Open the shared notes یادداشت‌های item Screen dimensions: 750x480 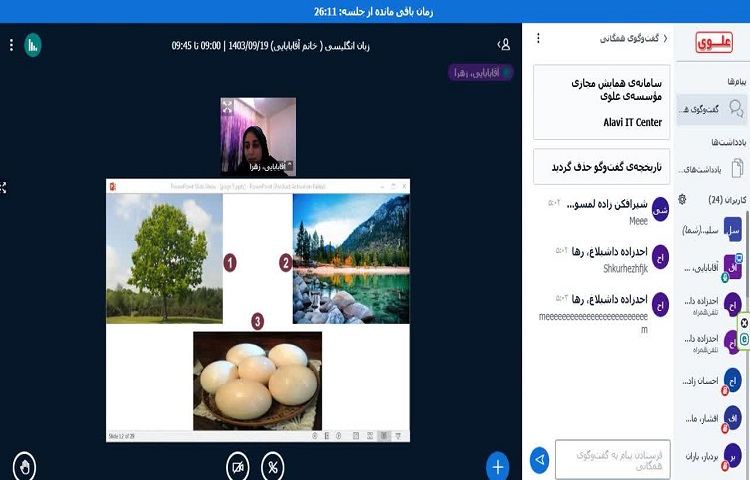712,169
